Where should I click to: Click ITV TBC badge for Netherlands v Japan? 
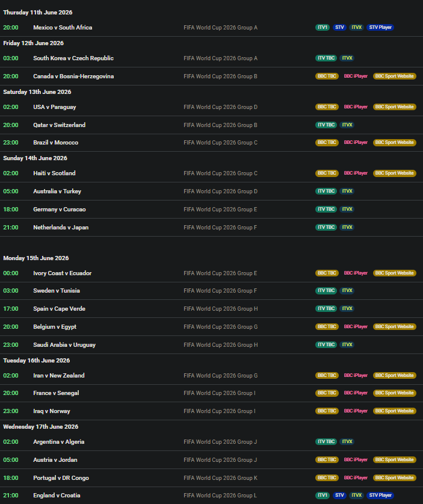326,227
